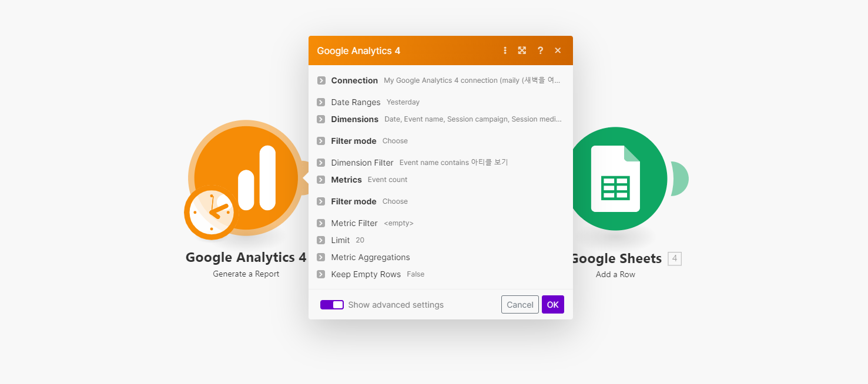Expand the Metric Aggregations arrow
Viewport: 868px width, 384px height.
point(321,257)
